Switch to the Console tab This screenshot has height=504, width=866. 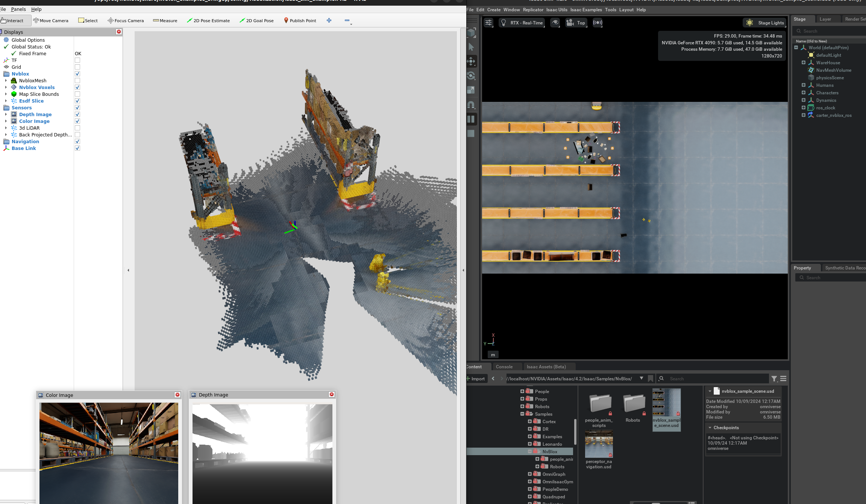pyautogui.click(x=504, y=367)
